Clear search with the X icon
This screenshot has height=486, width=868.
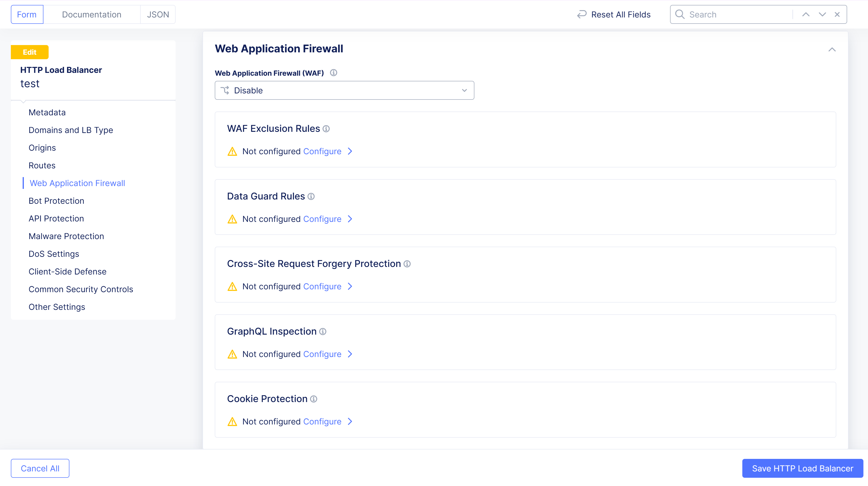point(837,14)
